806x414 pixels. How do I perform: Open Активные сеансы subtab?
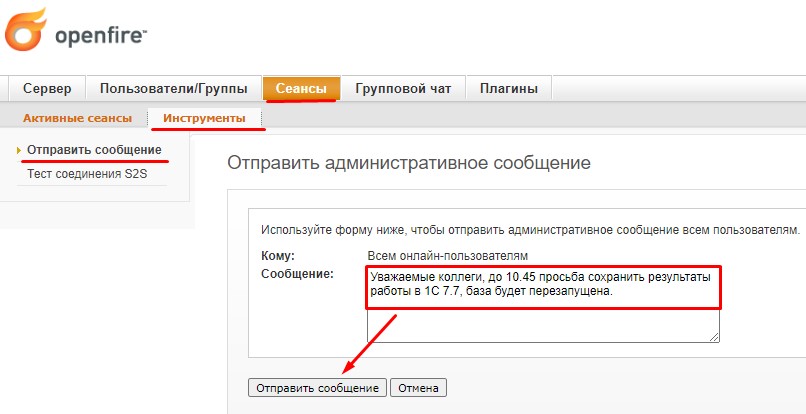(x=77, y=118)
